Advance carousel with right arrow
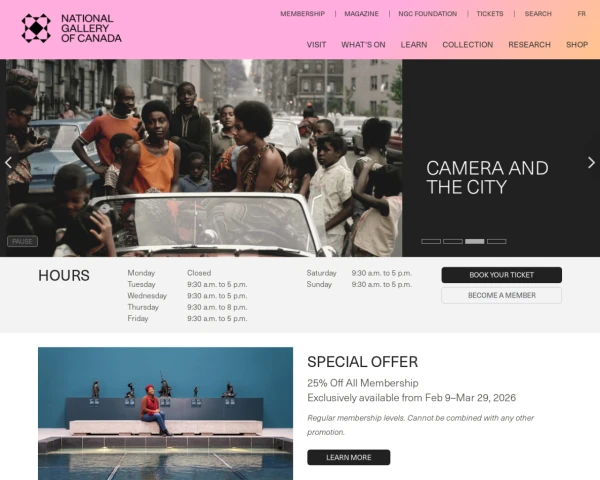This screenshot has height=480, width=600. [591, 163]
